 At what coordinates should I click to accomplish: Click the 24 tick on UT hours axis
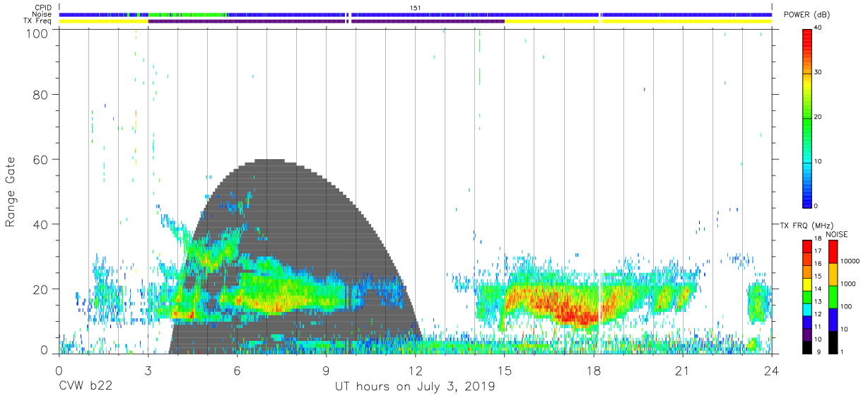click(772, 370)
